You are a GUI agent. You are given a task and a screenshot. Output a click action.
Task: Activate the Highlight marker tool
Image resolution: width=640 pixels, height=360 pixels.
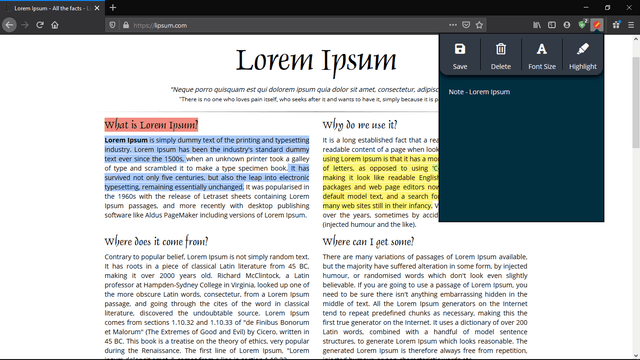[x=582, y=55]
